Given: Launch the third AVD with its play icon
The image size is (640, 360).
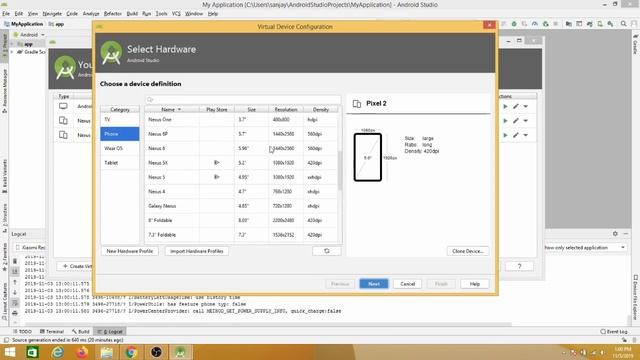Looking at the screenshot, I should [x=505, y=135].
